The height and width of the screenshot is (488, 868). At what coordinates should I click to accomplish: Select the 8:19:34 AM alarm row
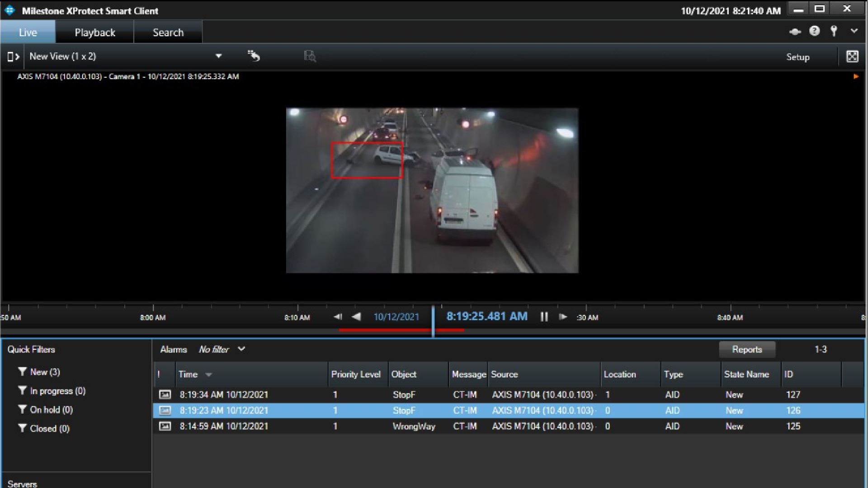click(509, 394)
